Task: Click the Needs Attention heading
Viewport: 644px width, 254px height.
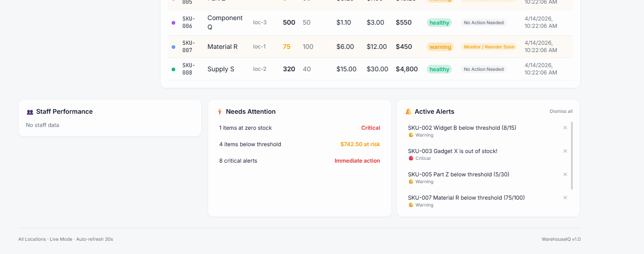Action: (251, 111)
